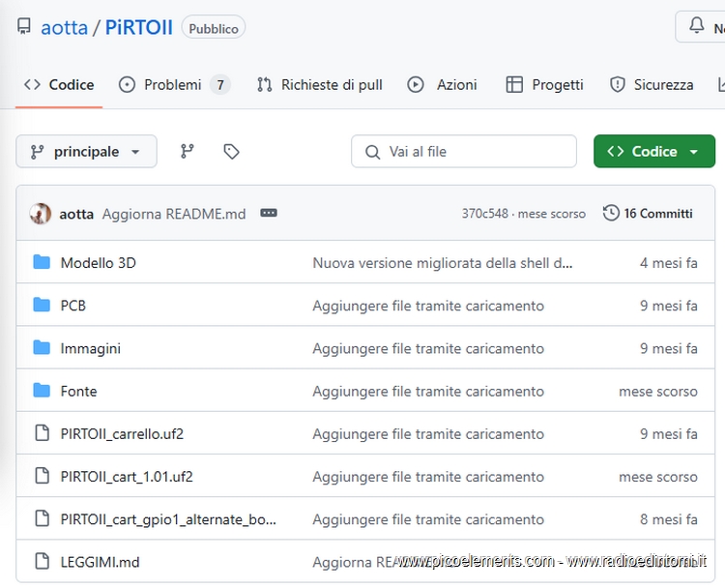Click the 4 mesi fa timestamp
Viewport: 725px width, 588px height.
pyautogui.click(x=669, y=263)
